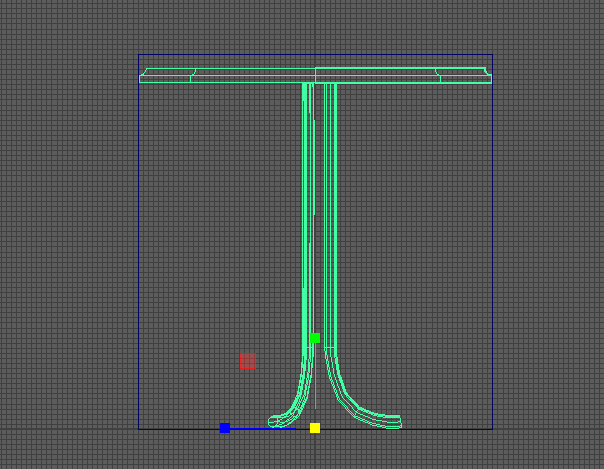Click the green Y-axis manipulator handle
This screenshot has width=604, height=469.
pyautogui.click(x=315, y=338)
